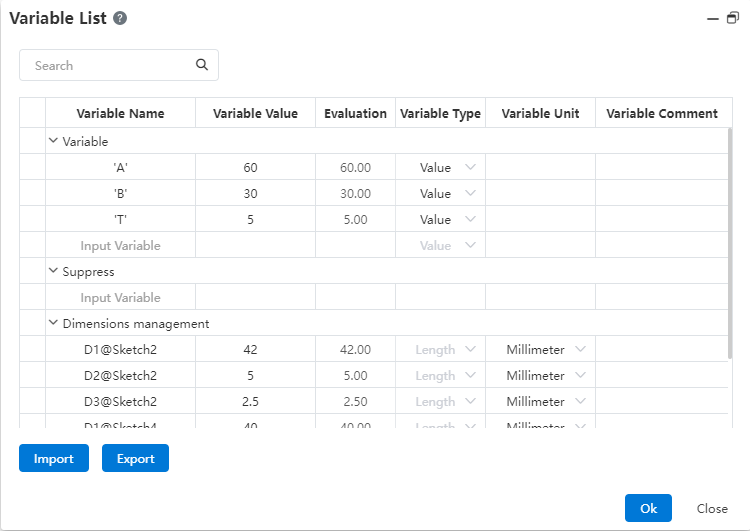Collapse the Variable group
Image resolution: width=750 pixels, height=531 pixels.
(54, 141)
